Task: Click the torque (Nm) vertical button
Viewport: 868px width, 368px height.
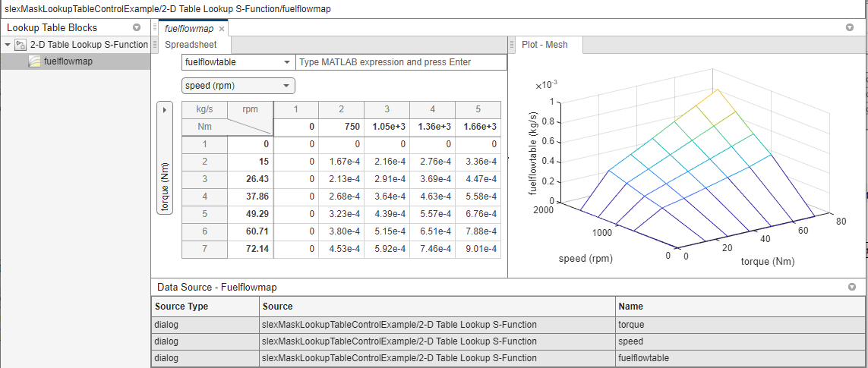Action: pos(164,187)
